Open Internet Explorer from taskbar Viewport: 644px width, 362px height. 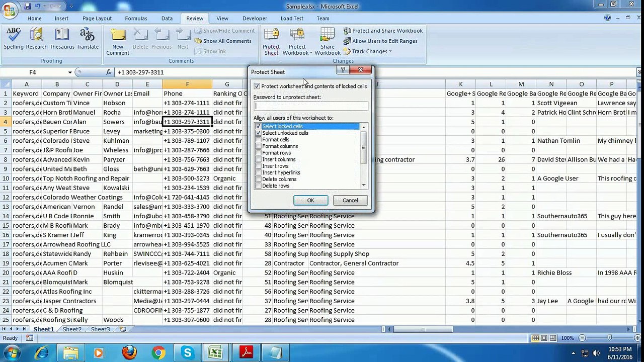click(x=42, y=353)
